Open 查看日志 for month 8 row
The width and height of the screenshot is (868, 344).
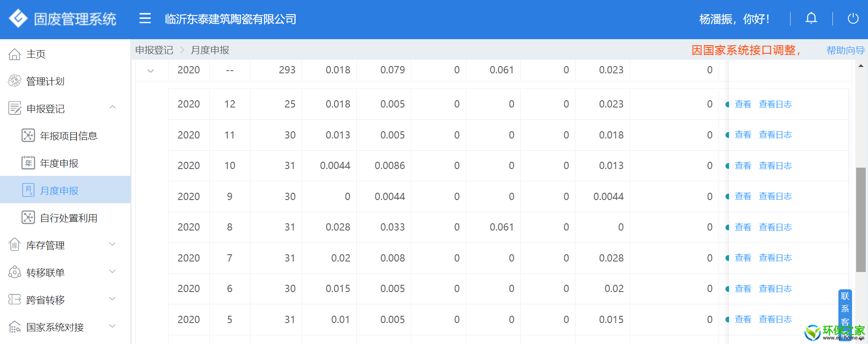[x=775, y=227]
